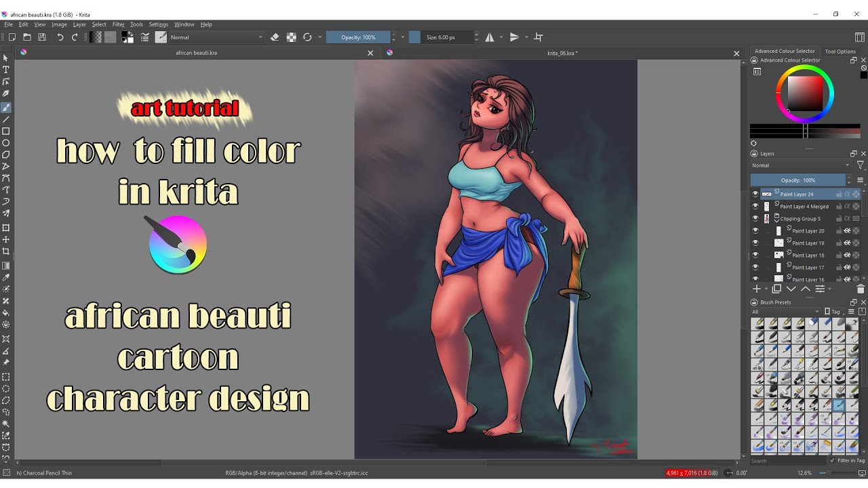Toggle lock on Paint Layer 19
868x488 pixels.
coord(839,243)
